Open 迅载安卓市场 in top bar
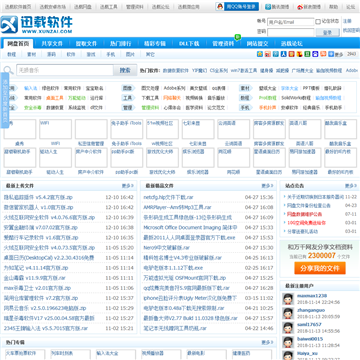The image size is (360, 360). pos(53,7)
